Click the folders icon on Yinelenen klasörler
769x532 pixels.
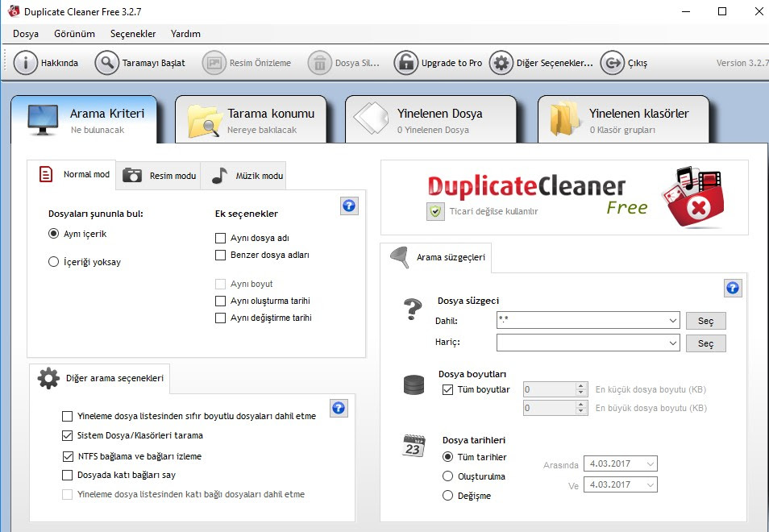pyautogui.click(x=565, y=118)
